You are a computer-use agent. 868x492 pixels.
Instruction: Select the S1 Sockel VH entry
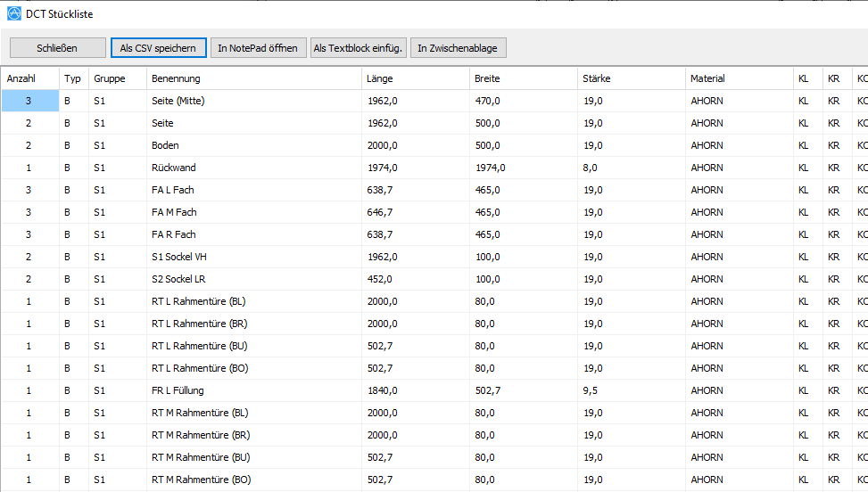pos(179,257)
